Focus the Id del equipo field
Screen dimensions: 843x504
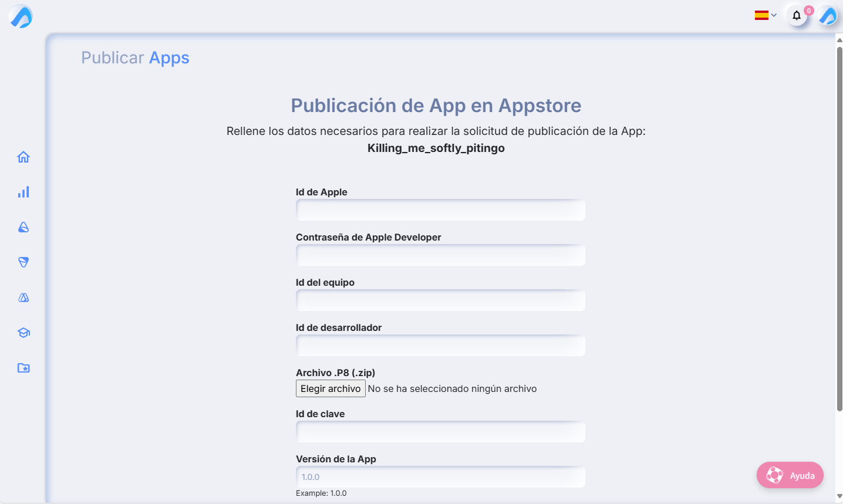440,300
